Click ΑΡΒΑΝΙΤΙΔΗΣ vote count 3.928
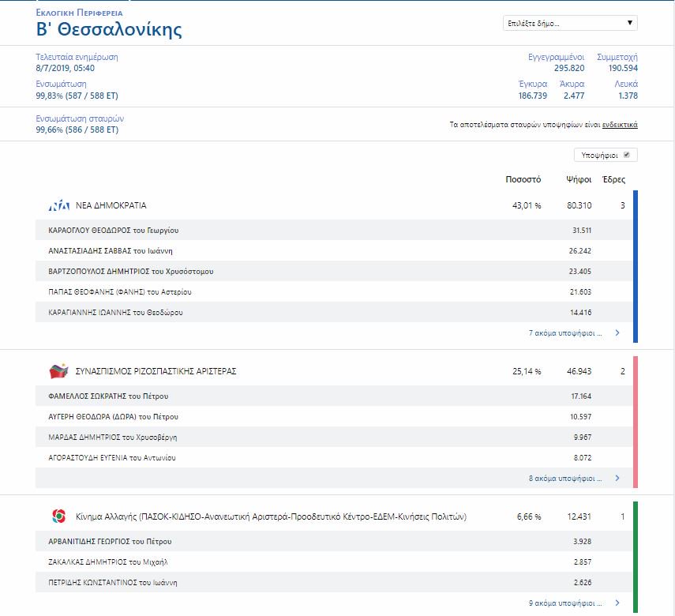 583,542
